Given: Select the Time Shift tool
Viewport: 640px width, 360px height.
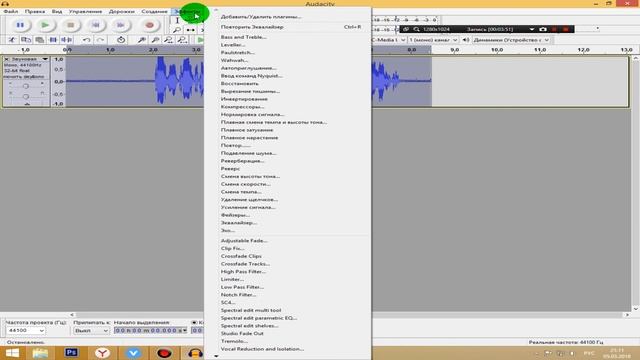Looking at the screenshot, I should pyautogui.click(x=190, y=30).
